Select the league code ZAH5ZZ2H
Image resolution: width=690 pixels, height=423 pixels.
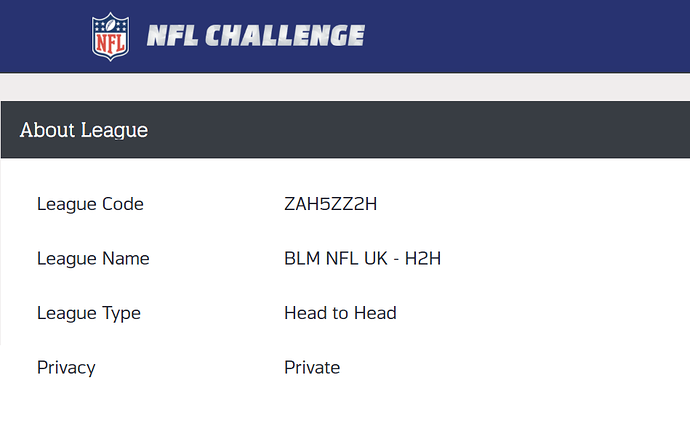pyautogui.click(x=330, y=204)
